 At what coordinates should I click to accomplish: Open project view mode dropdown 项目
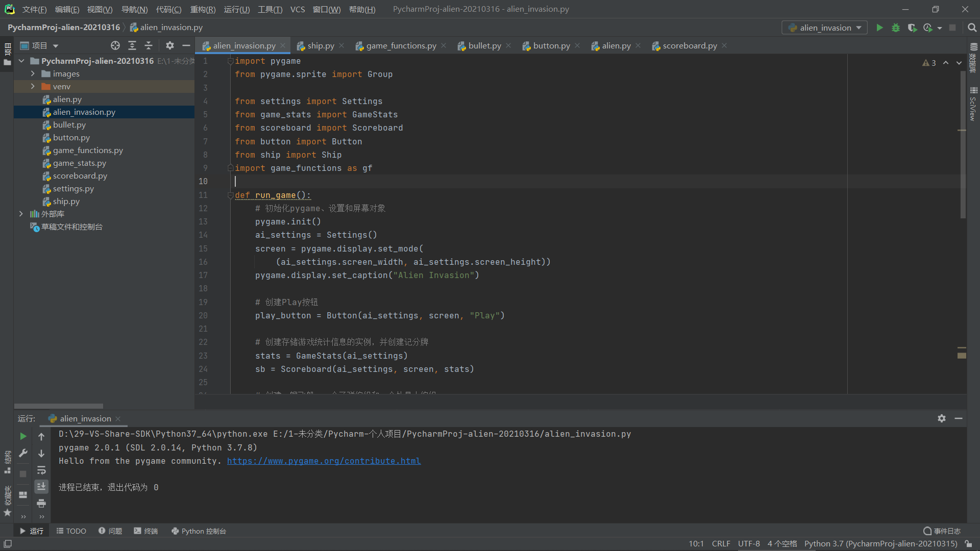coord(39,45)
